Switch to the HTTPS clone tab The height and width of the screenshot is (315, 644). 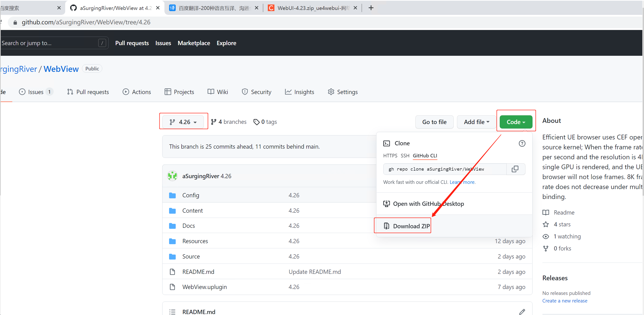(x=390, y=156)
